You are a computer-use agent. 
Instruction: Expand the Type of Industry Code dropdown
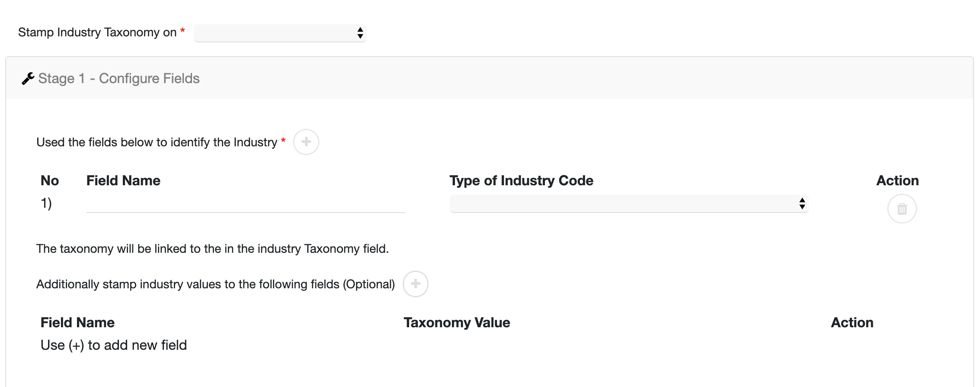pos(628,203)
